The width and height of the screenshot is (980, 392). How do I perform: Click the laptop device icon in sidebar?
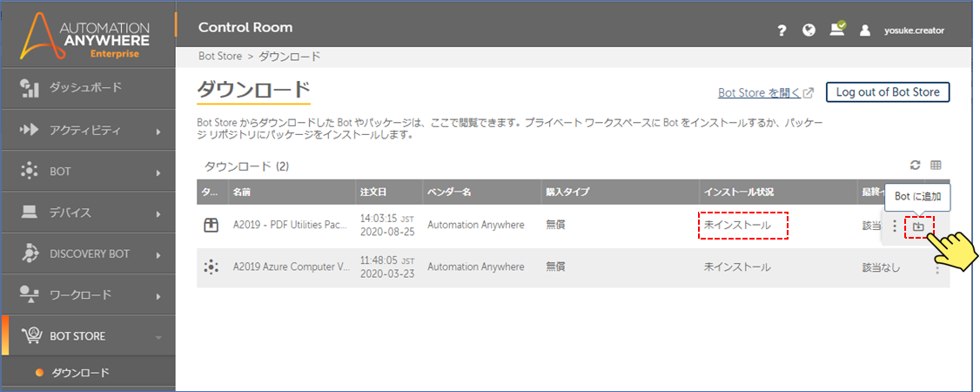[x=30, y=213]
